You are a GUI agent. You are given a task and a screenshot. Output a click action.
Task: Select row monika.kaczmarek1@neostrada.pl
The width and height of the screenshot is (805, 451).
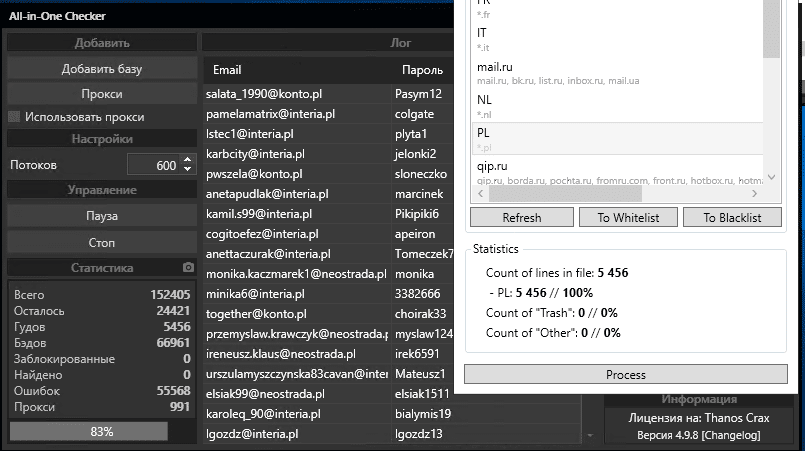click(x=329, y=274)
